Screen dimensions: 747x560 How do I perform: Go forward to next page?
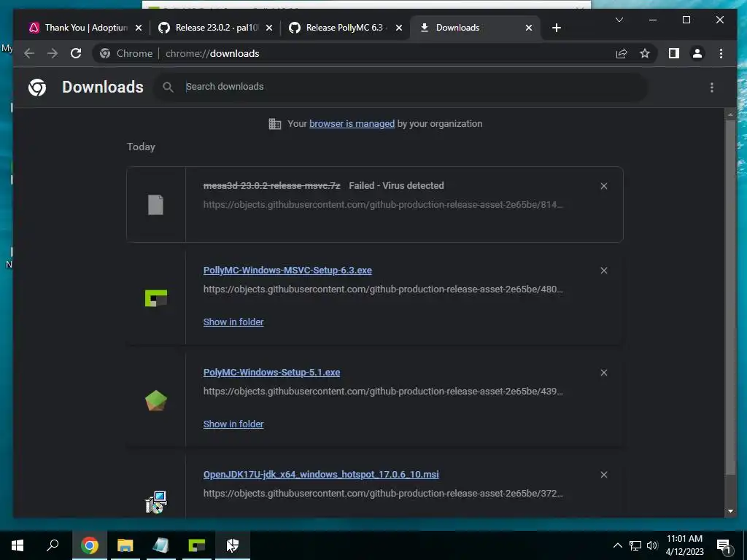(53, 53)
